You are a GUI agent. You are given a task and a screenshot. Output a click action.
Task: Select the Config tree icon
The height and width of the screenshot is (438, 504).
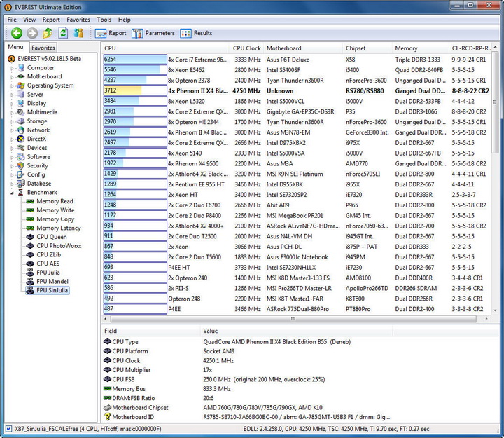pos(21,174)
